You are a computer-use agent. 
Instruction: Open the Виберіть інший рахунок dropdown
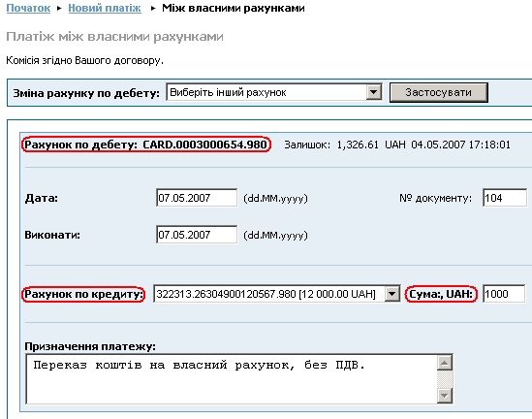click(x=274, y=92)
